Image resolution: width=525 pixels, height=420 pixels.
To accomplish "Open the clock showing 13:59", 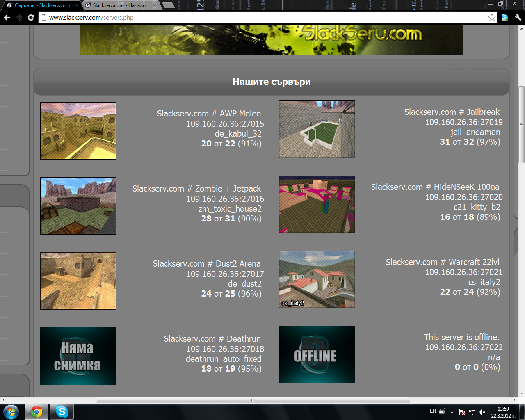I will 503,412.
